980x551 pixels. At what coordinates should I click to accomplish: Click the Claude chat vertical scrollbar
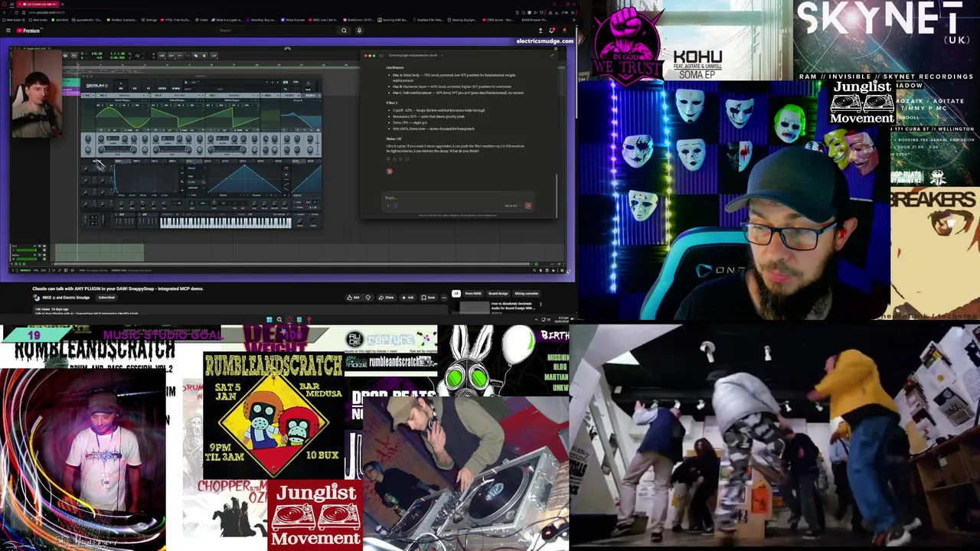tap(557, 196)
